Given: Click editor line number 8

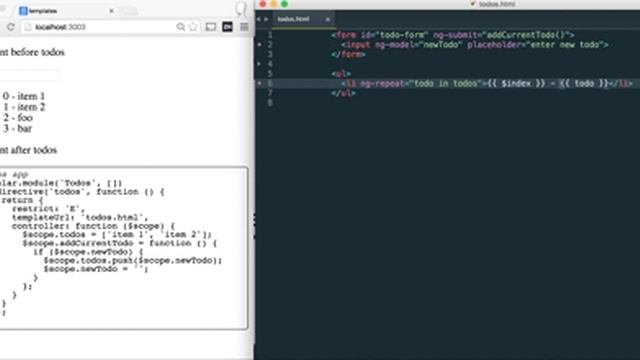Looking at the screenshot, I should click(x=270, y=103).
